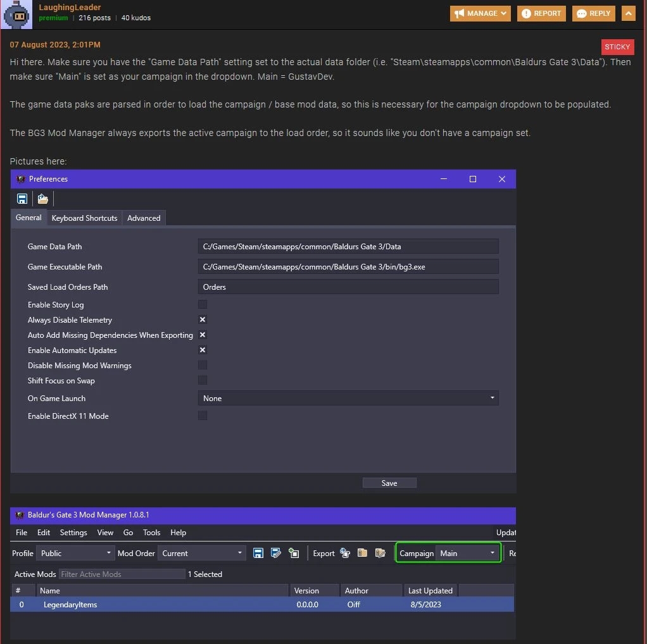The image size is (647, 644).
Task: Select the LegendaryItems mod row
Action: point(262,604)
